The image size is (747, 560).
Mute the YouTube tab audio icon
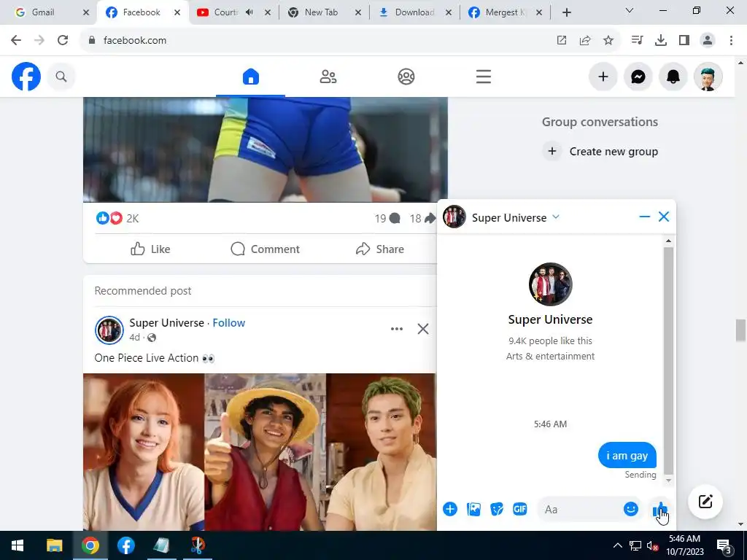click(249, 12)
